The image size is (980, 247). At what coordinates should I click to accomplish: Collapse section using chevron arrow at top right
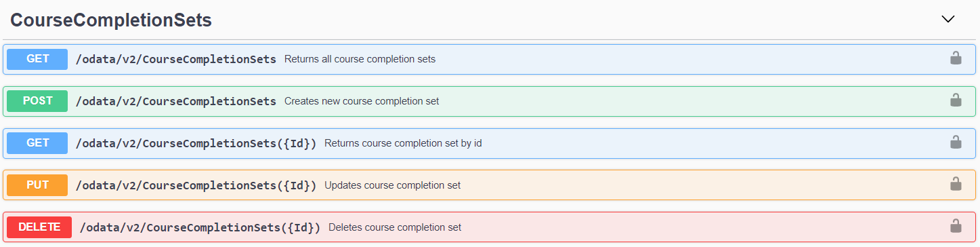tap(948, 20)
